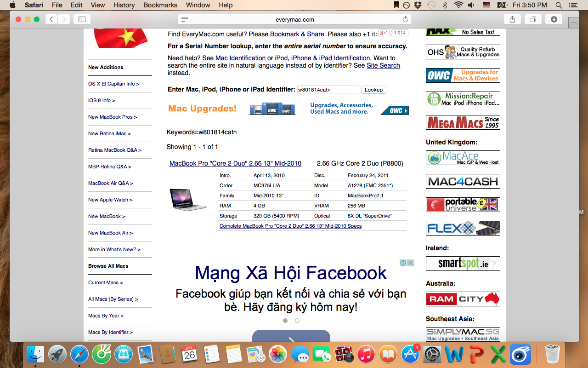Open All Macs (By Series) sidebar link
The height and width of the screenshot is (368, 588).
click(113, 299)
